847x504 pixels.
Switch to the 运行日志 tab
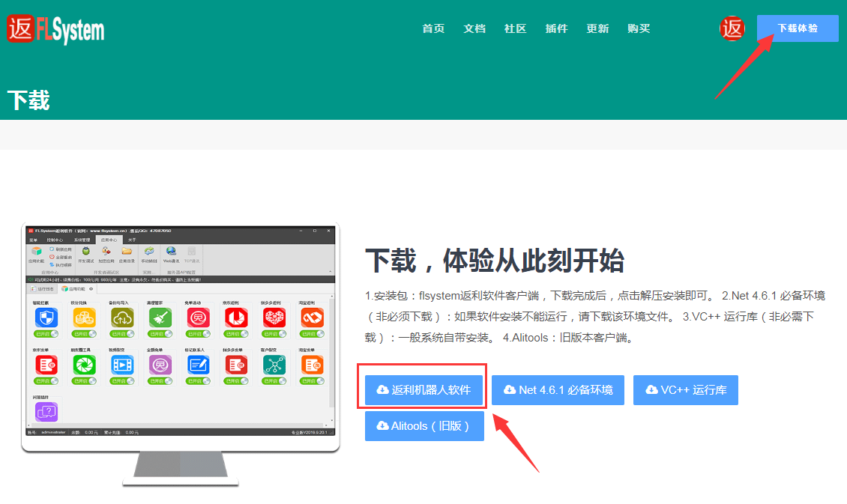click(x=43, y=288)
